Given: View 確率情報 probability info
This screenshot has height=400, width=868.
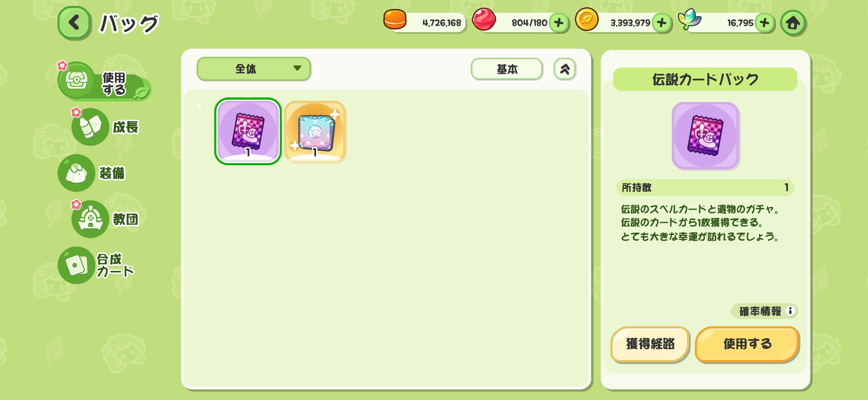Looking at the screenshot, I should 764,311.
